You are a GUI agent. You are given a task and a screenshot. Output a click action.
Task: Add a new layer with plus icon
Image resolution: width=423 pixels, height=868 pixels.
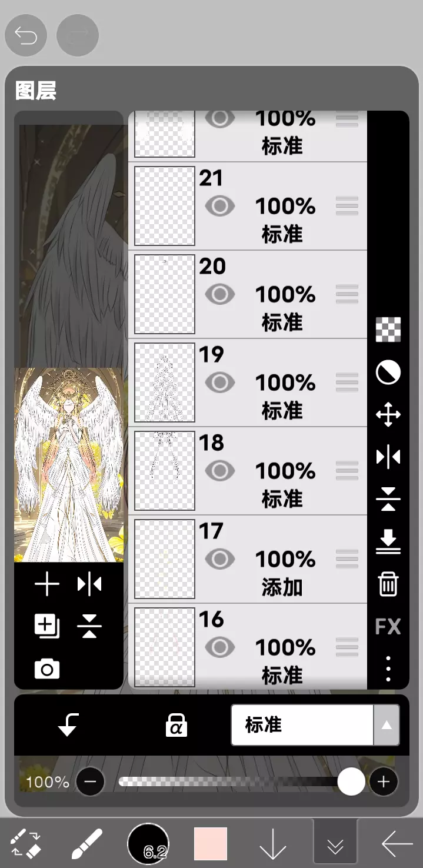point(47,584)
